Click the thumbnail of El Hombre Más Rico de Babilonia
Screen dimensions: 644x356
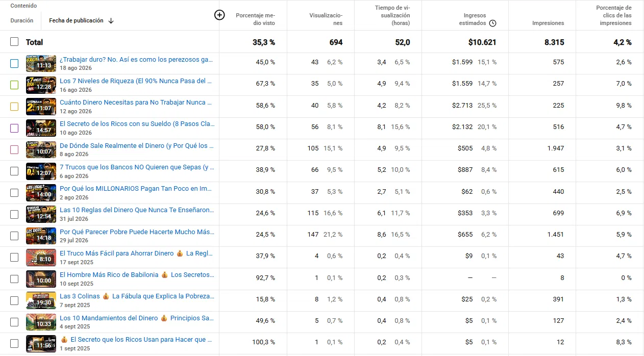pos(41,279)
